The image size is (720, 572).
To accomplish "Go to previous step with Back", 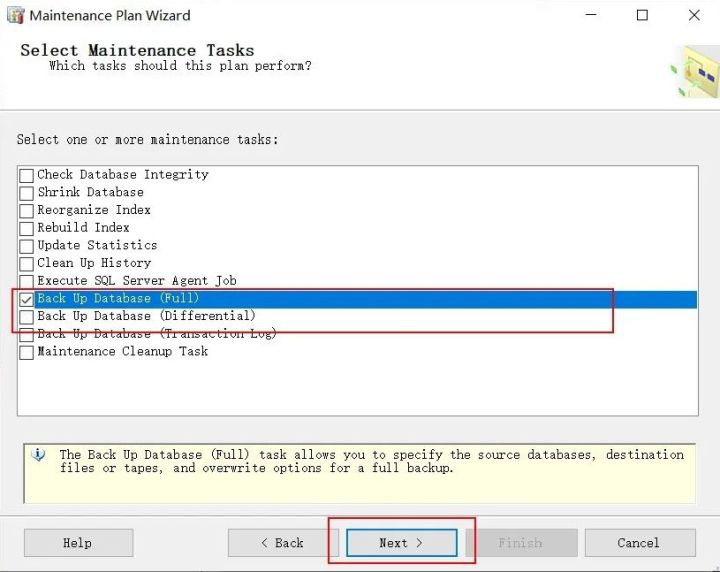I will 283,543.
